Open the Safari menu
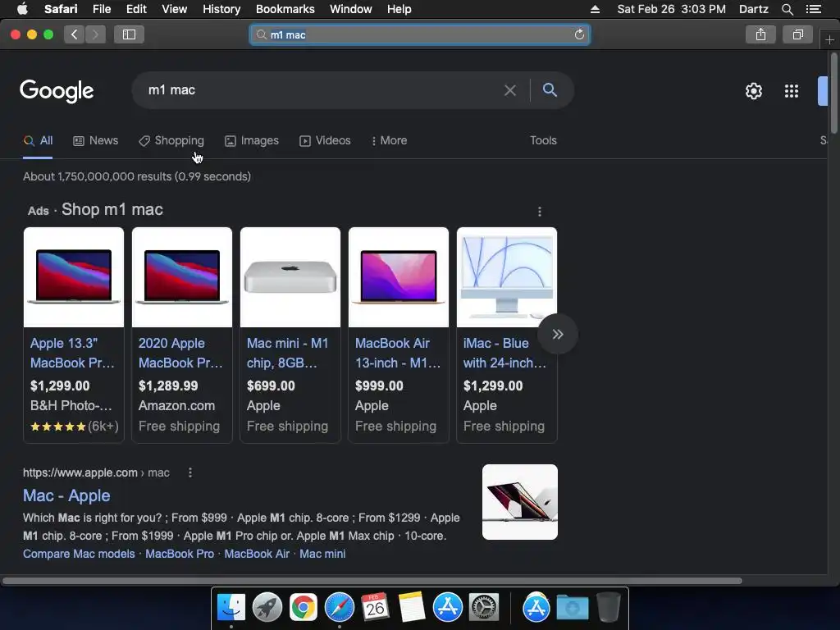The width and height of the screenshot is (840, 630). pos(61,9)
